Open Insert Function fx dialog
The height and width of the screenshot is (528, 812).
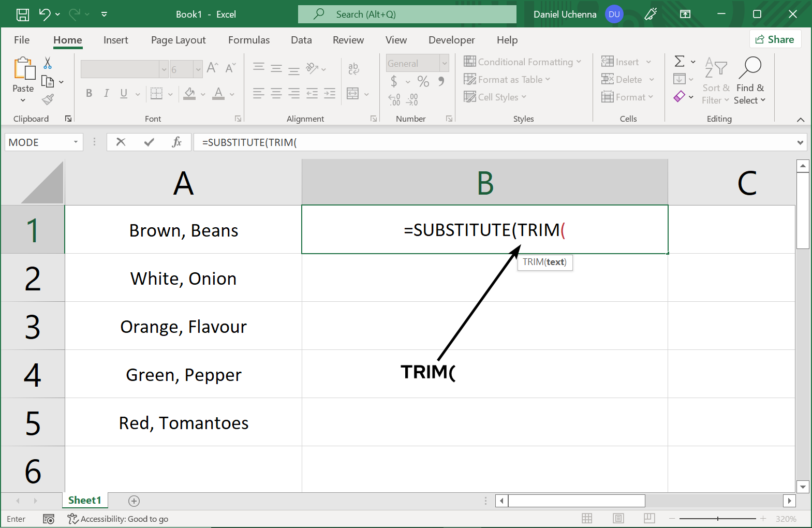coord(176,142)
